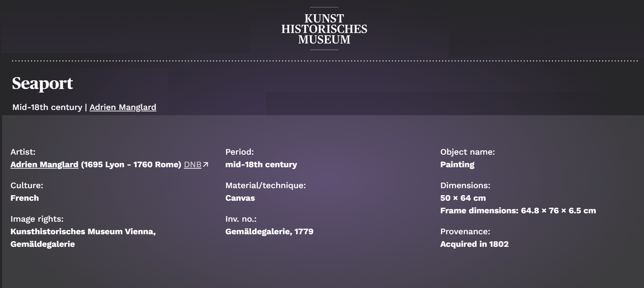This screenshot has width=644, height=288.
Task: Click the external link arrow beside DNB
Action: pos(206,164)
